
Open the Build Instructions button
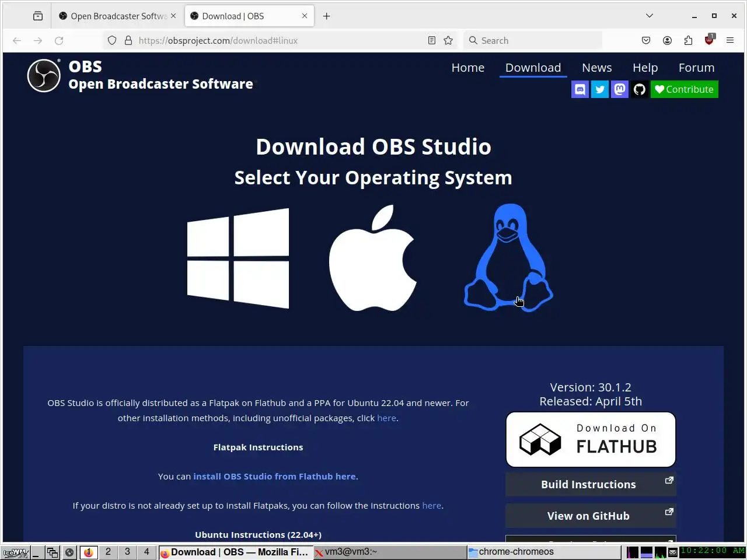tap(591, 484)
